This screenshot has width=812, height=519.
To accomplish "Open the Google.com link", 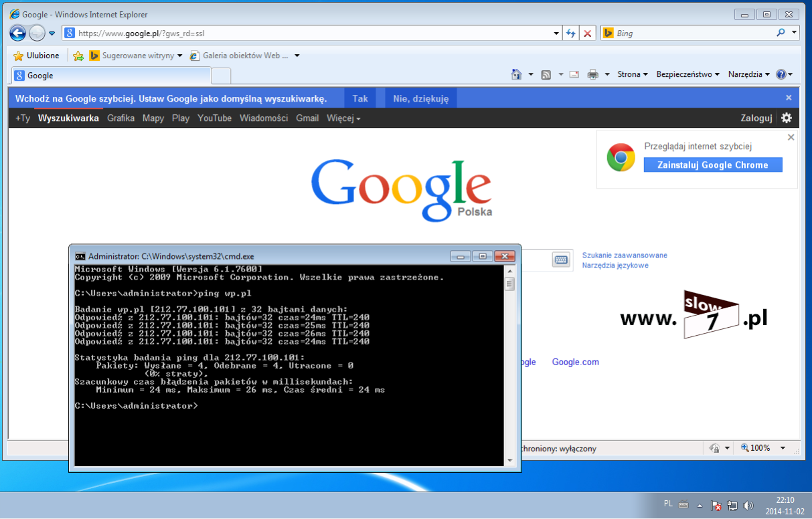I will coord(575,362).
